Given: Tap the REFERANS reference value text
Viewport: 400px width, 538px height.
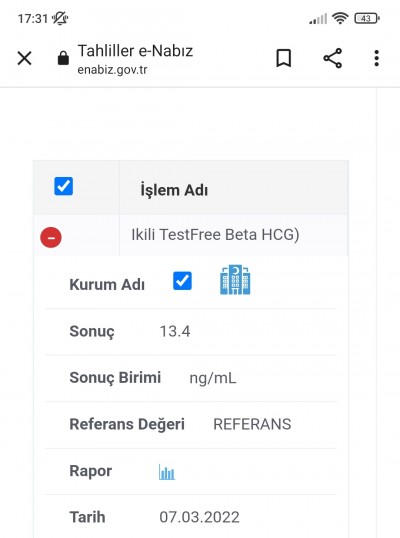Looking at the screenshot, I should [x=252, y=424].
